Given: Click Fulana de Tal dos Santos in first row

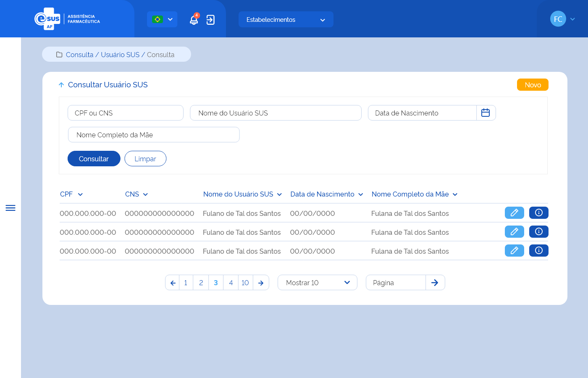Looking at the screenshot, I should [410, 213].
